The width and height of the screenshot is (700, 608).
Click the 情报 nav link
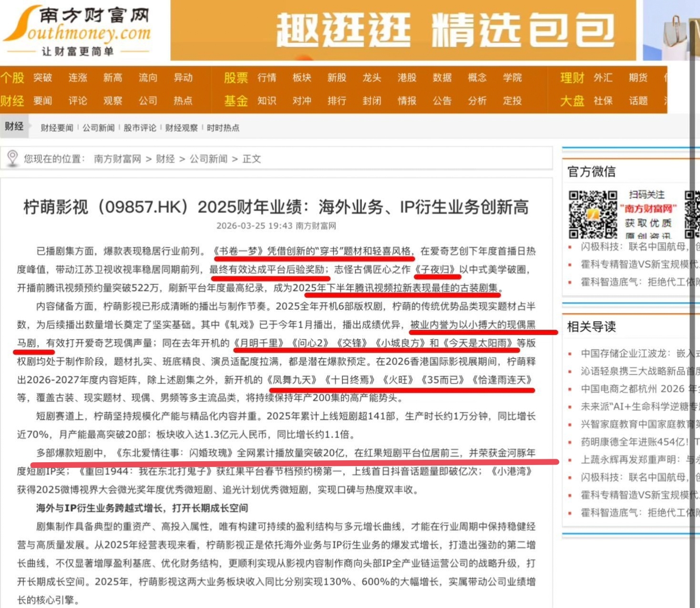coord(407,101)
